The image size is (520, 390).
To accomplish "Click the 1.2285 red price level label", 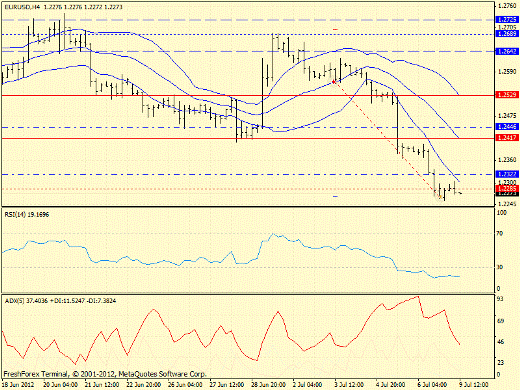I will click(x=507, y=189).
